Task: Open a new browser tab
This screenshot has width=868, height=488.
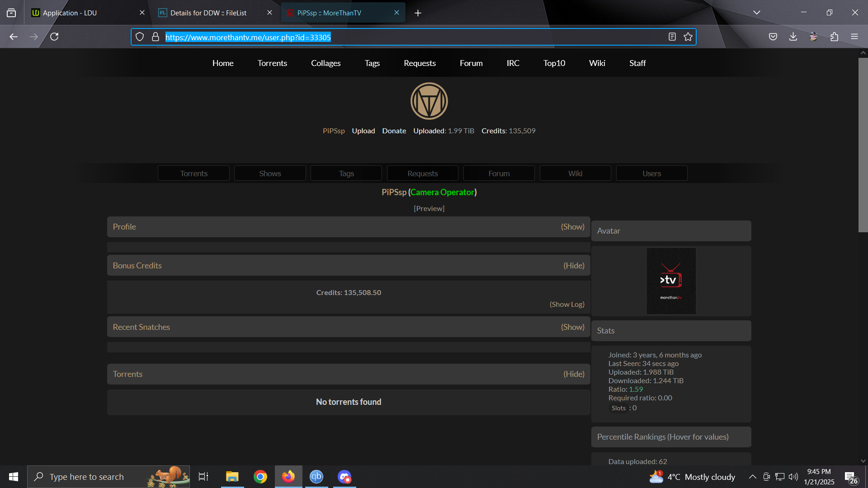Action: click(418, 13)
